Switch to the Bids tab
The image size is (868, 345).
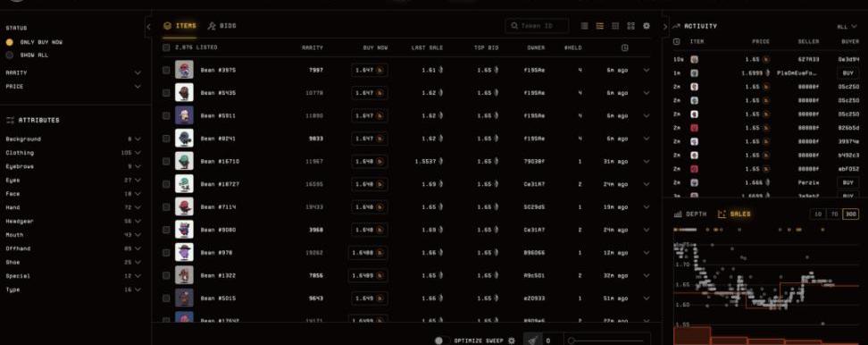pyautogui.click(x=222, y=26)
